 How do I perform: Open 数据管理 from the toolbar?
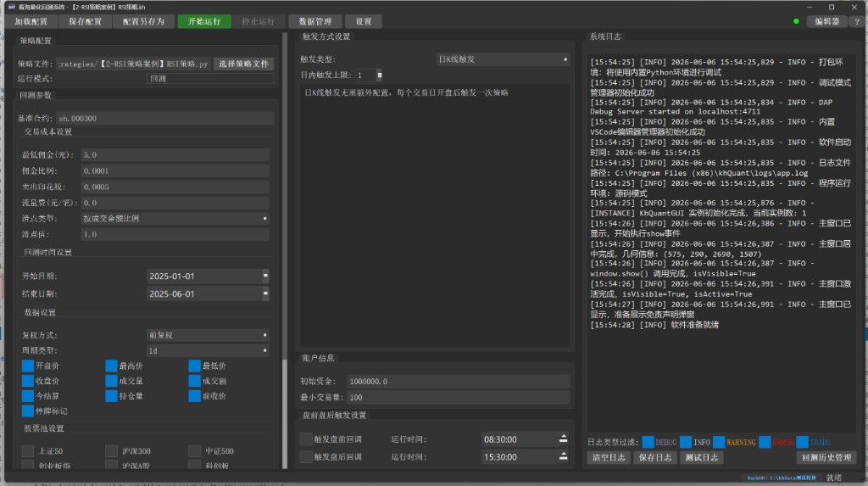point(315,21)
